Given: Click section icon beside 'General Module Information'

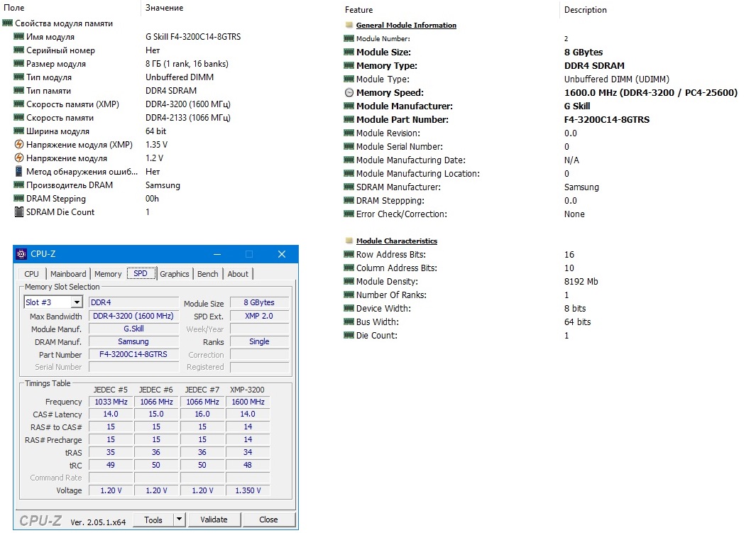Looking at the screenshot, I should [x=349, y=25].
